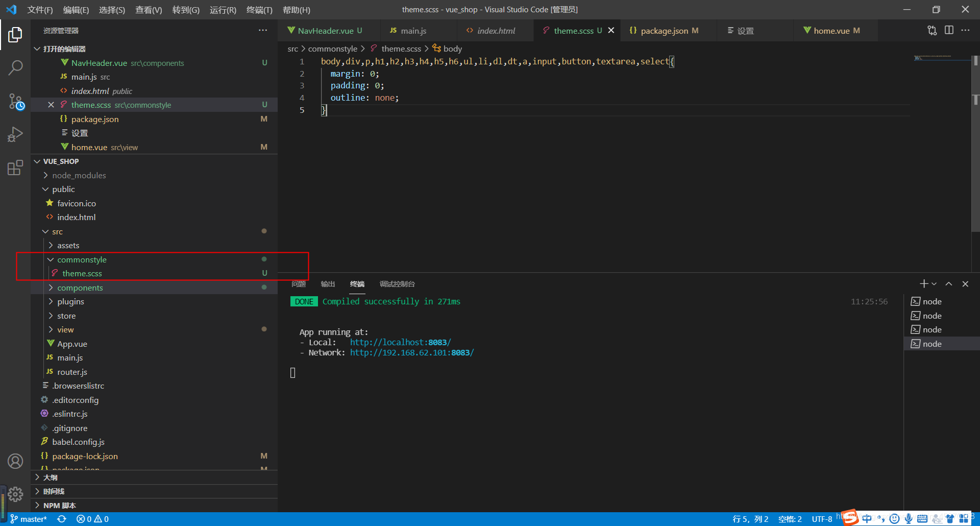Collapse the VUE_SHOP project folder
The width and height of the screenshot is (980, 526).
pyautogui.click(x=37, y=161)
